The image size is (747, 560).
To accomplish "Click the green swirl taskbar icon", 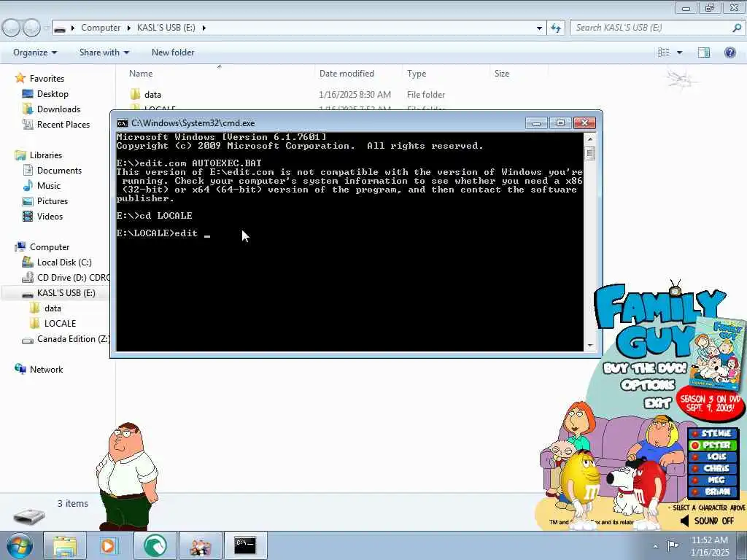I will pyautogui.click(x=155, y=545).
